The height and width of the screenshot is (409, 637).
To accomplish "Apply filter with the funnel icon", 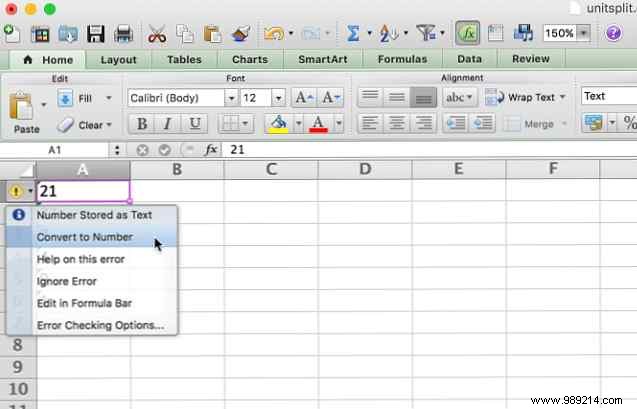I will (x=426, y=33).
